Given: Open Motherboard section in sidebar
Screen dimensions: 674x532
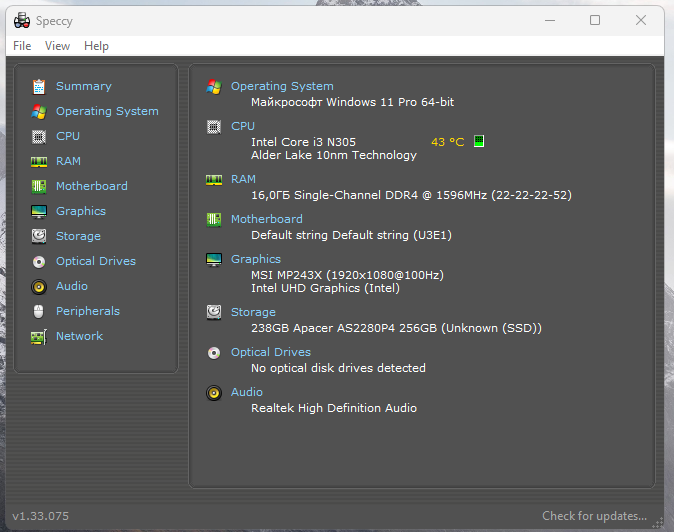Looking at the screenshot, I should tap(92, 186).
